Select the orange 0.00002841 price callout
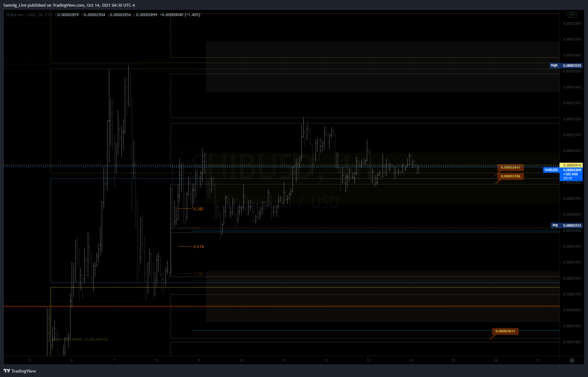The image size is (588, 377). 510,167
